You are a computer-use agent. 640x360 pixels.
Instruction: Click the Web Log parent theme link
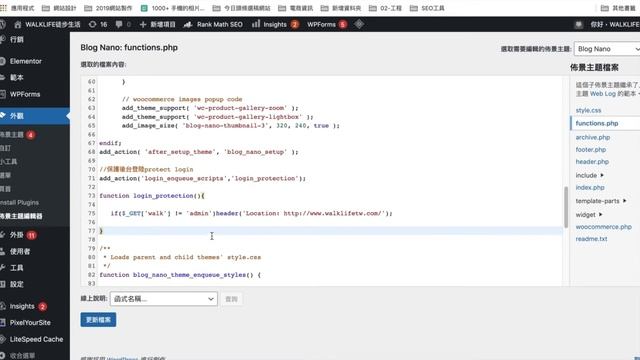[602, 94]
